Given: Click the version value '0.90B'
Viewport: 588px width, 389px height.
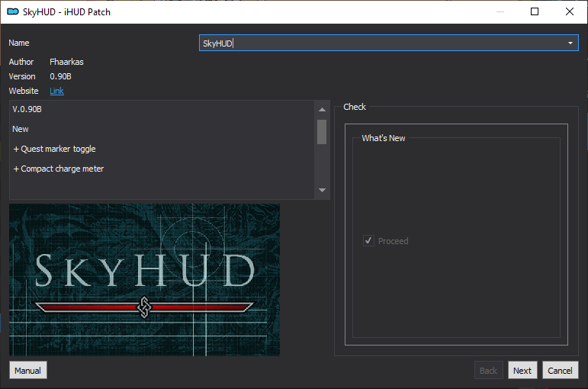Looking at the screenshot, I should (x=60, y=76).
